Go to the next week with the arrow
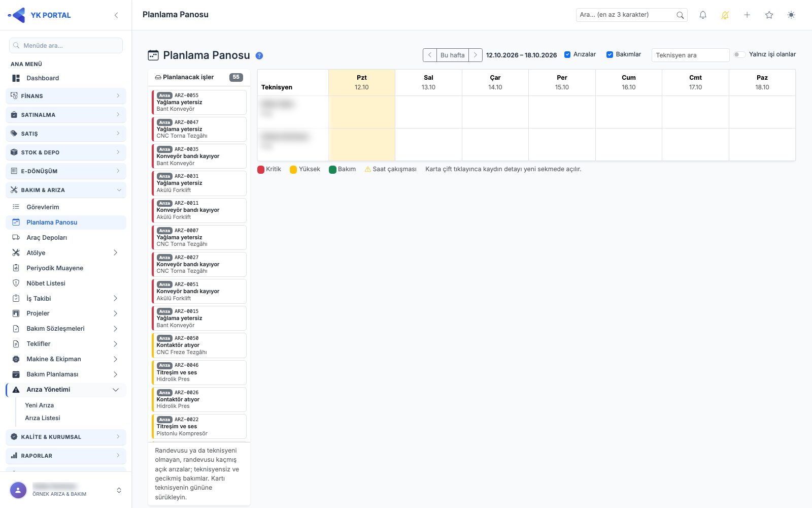The image size is (812, 508). [476, 55]
